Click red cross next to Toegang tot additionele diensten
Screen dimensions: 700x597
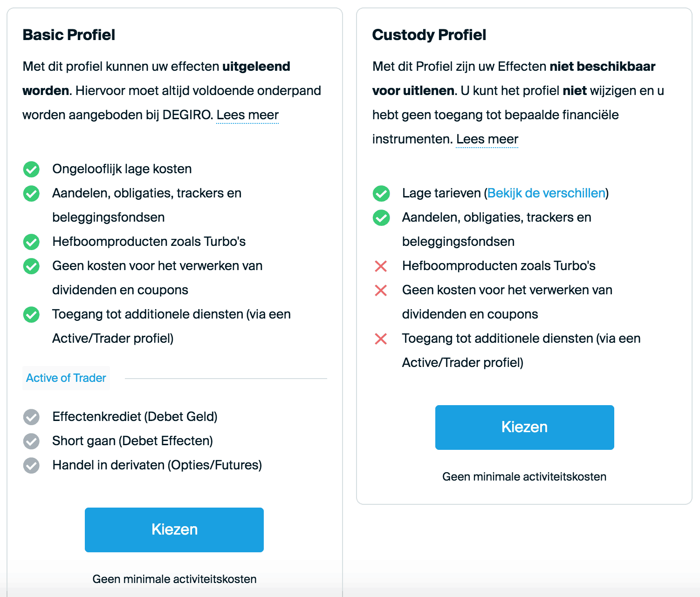point(381,339)
